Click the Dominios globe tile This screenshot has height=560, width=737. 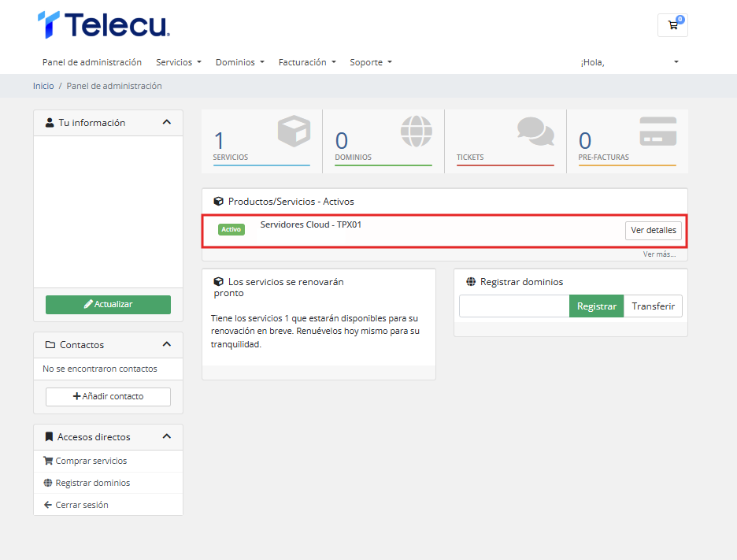[383, 141]
